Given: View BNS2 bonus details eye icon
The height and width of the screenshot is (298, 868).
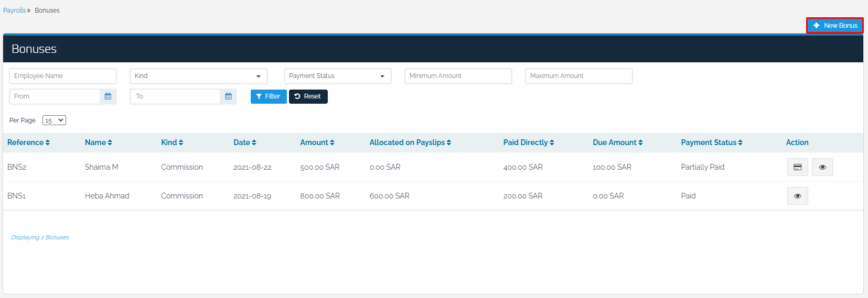Looking at the screenshot, I should click(822, 167).
